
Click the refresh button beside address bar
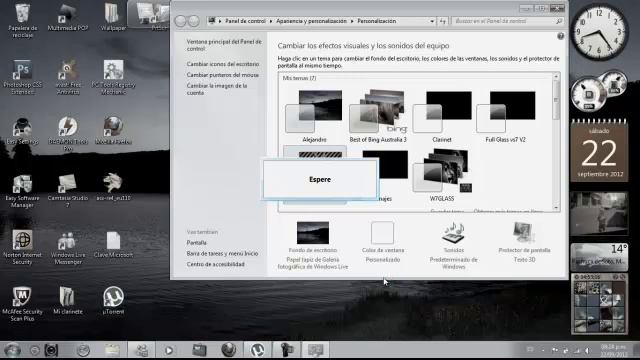(x=443, y=21)
